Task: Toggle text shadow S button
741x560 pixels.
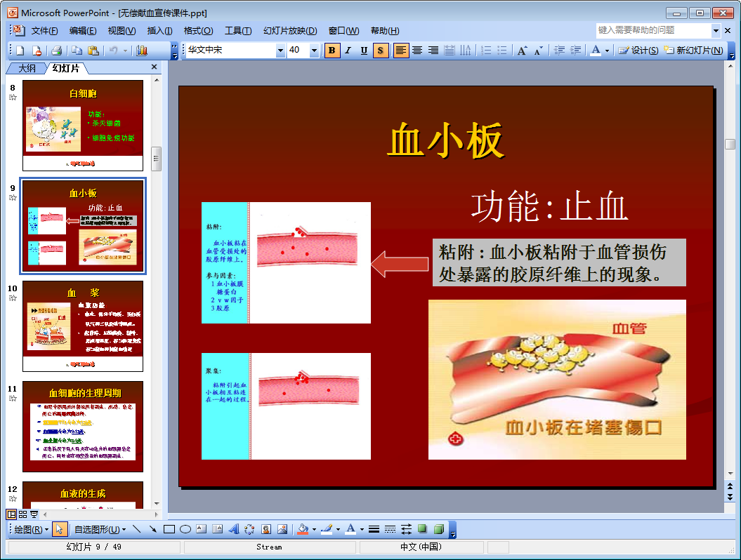Action: click(x=381, y=50)
